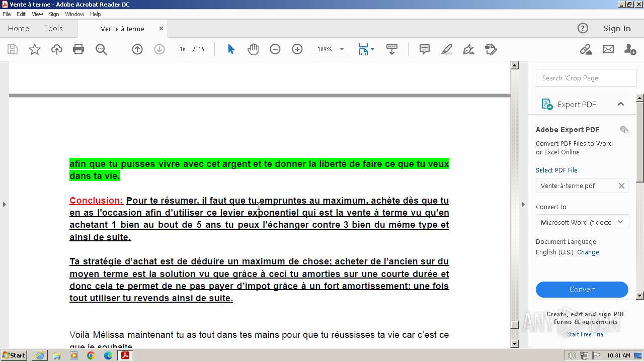Expand the left navigation pane
The image size is (644, 362).
click(x=5, y=204)
